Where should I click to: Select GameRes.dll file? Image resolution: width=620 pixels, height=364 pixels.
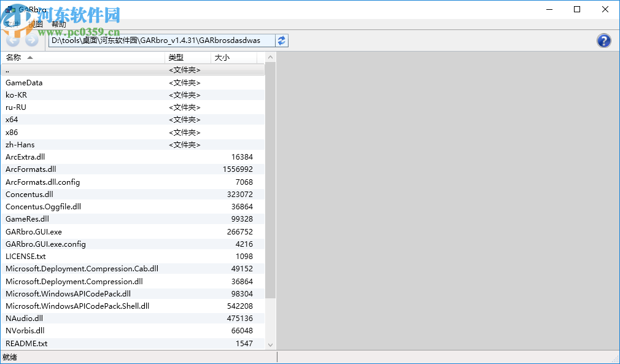click(x=133, y=219)
